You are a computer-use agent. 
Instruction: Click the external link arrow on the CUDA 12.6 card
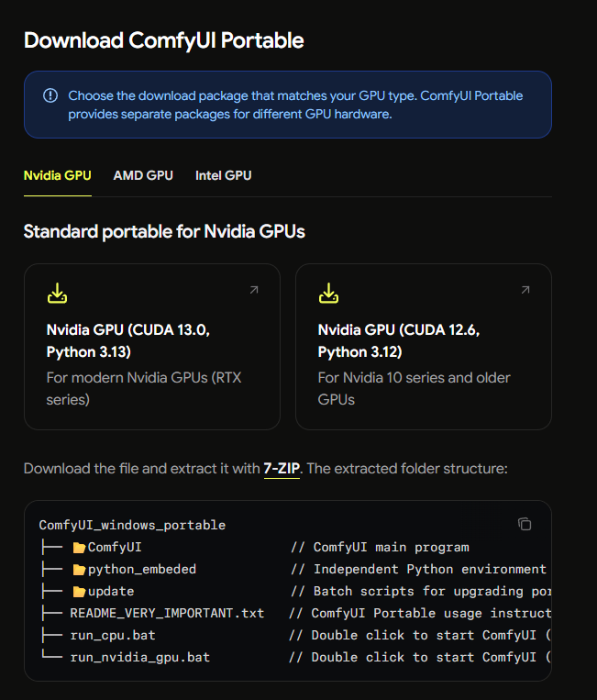coord(525,290)
